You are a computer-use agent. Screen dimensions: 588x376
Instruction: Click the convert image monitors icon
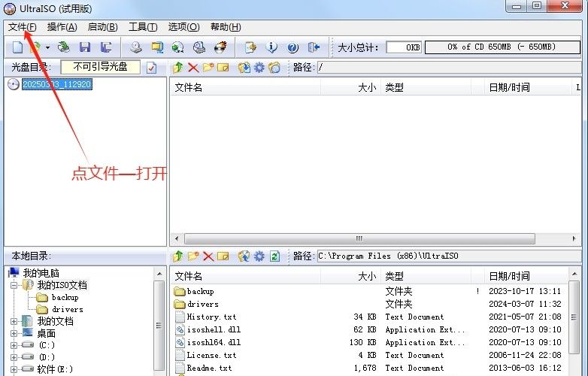[157, 47]
